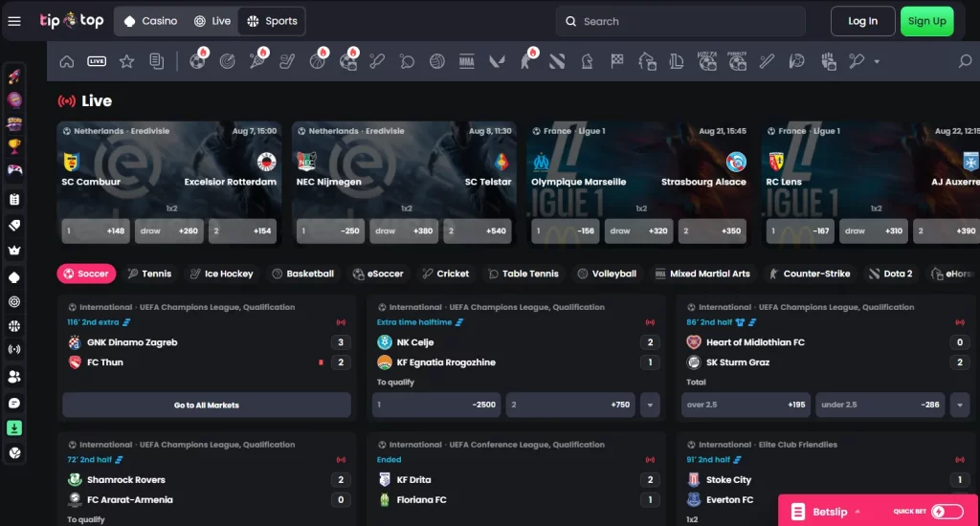Select the Dota 2 icon in sports toolbar
This screenshot has height=526, width=980.
557,61
